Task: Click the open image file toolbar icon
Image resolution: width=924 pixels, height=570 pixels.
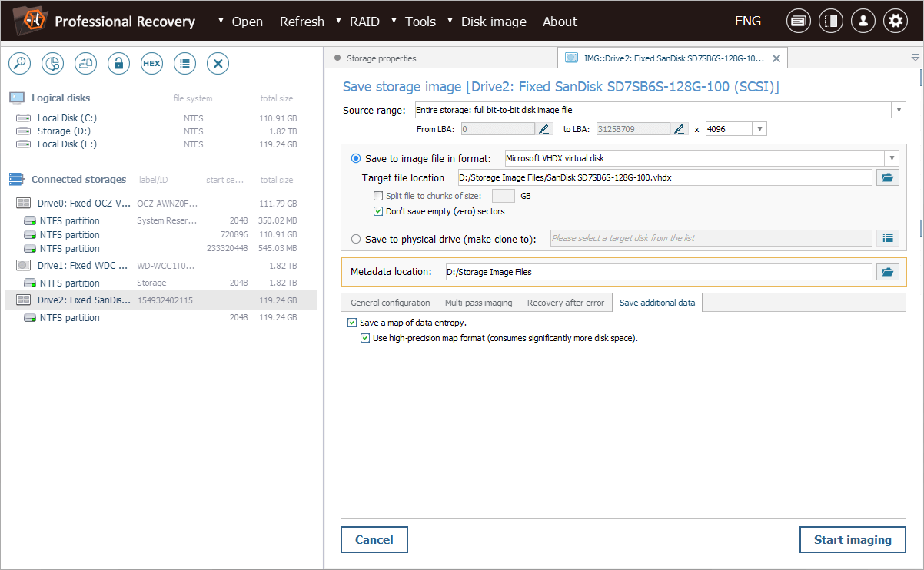Action: tap(85, 64)
